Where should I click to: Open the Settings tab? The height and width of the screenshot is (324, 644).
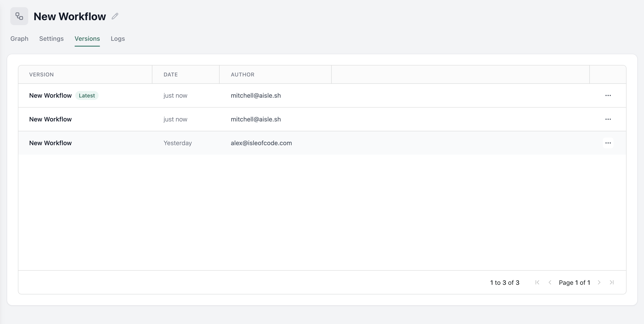[51, 39]
